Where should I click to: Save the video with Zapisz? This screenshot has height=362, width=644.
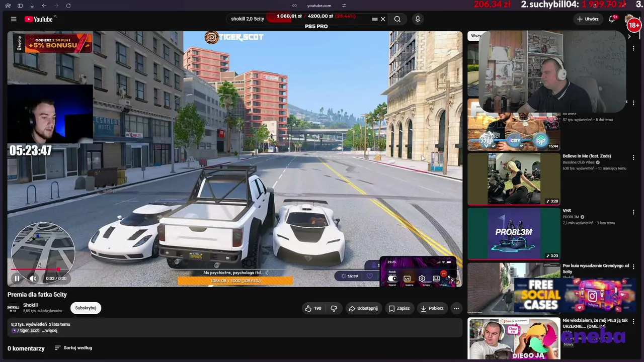point(399,308)
